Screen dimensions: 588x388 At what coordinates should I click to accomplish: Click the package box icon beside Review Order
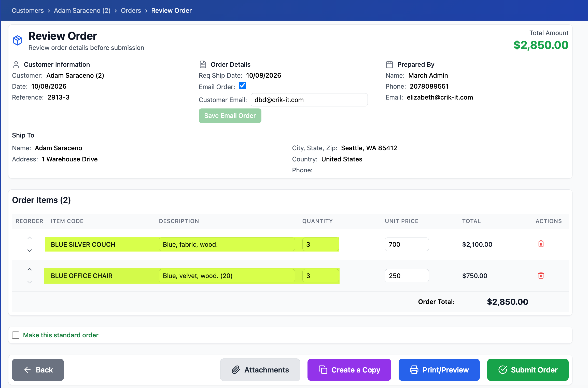tap(18, 40)
